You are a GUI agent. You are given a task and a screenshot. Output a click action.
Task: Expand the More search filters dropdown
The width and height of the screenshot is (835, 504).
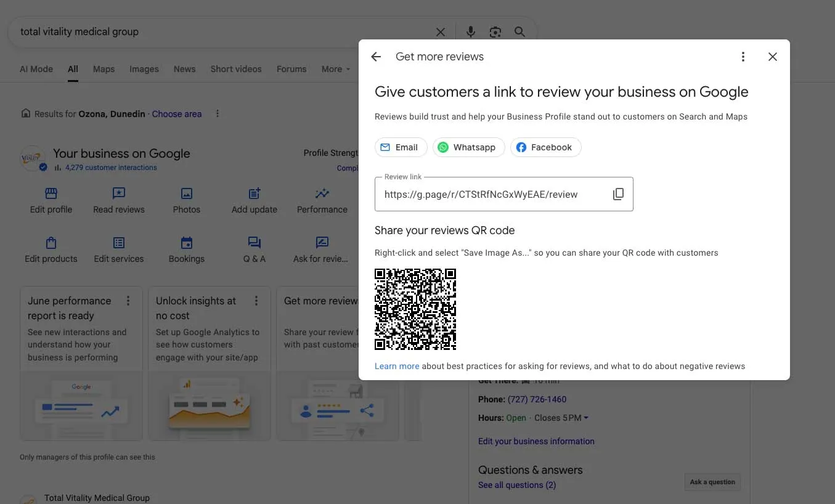pyautogui.click(x=336, y=69)
